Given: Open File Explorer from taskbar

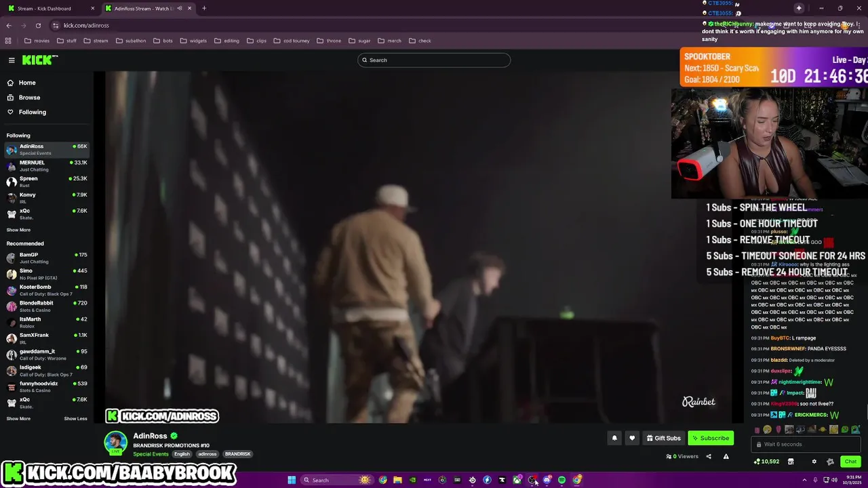Looking at the screenshot, I should (x=397, y=480).
